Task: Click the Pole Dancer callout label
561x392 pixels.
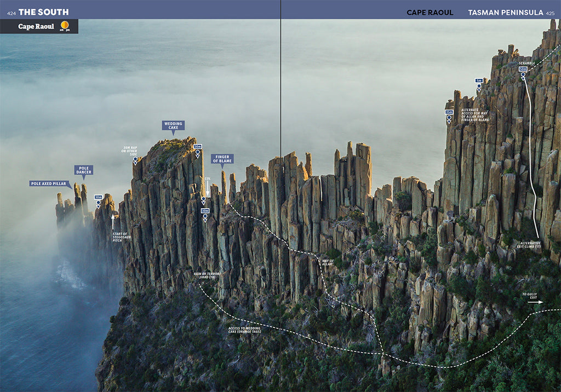Action: (84, 170)
